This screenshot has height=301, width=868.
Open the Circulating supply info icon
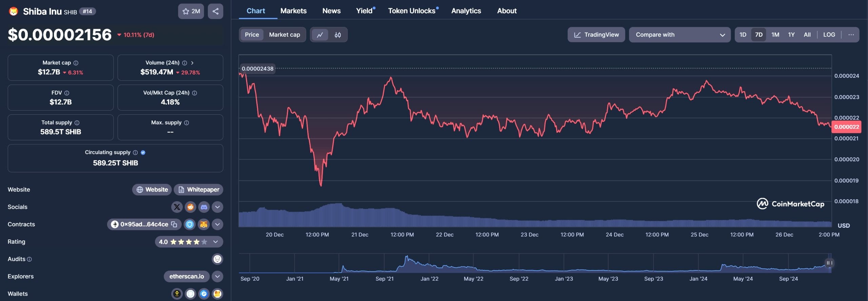[x=135, y=152]
